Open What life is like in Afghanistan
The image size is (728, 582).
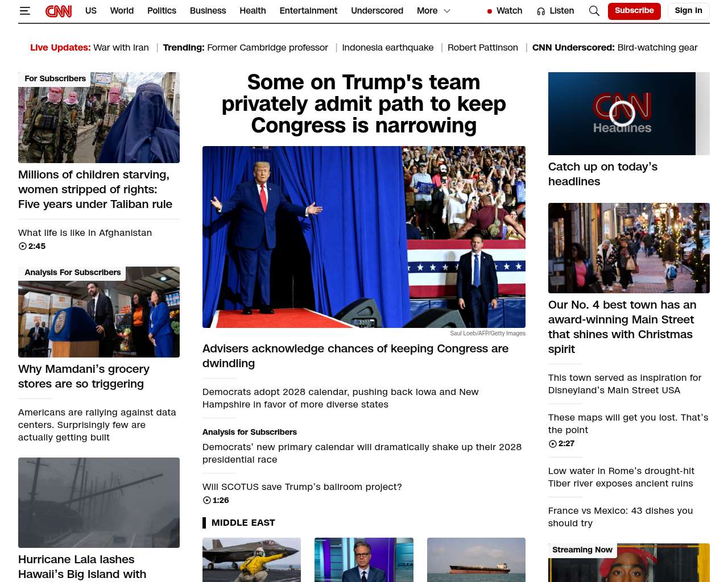pyautogui.click(x=85, y=232)
